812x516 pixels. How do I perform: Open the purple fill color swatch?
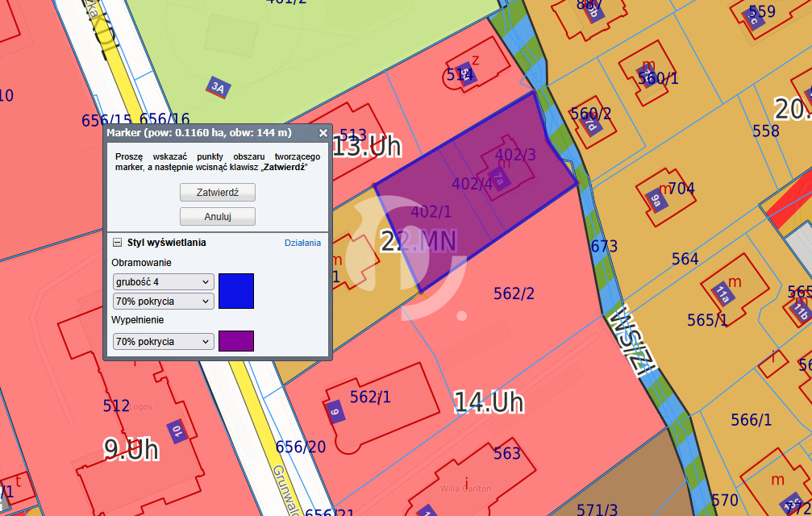click(236, 341)
